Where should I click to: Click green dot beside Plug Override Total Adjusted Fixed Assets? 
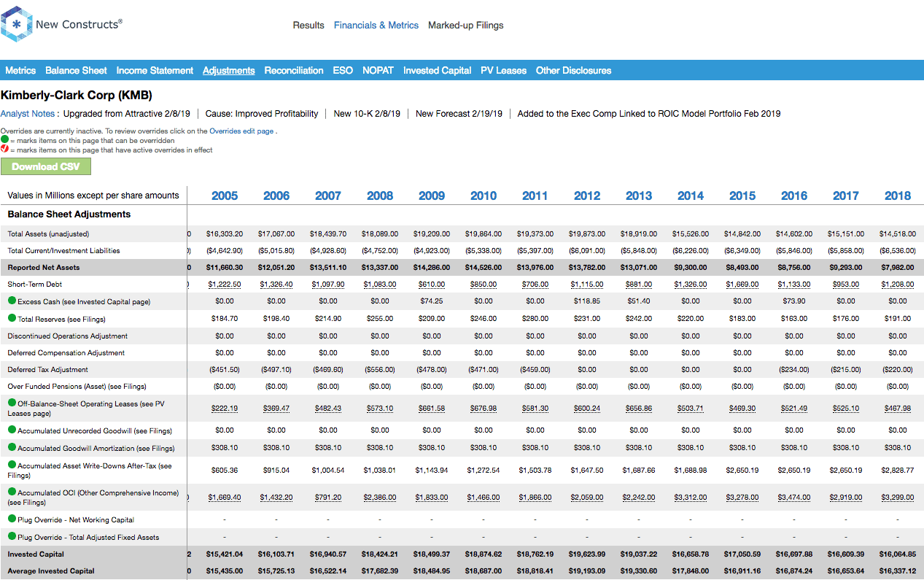(x=12, y=536)
